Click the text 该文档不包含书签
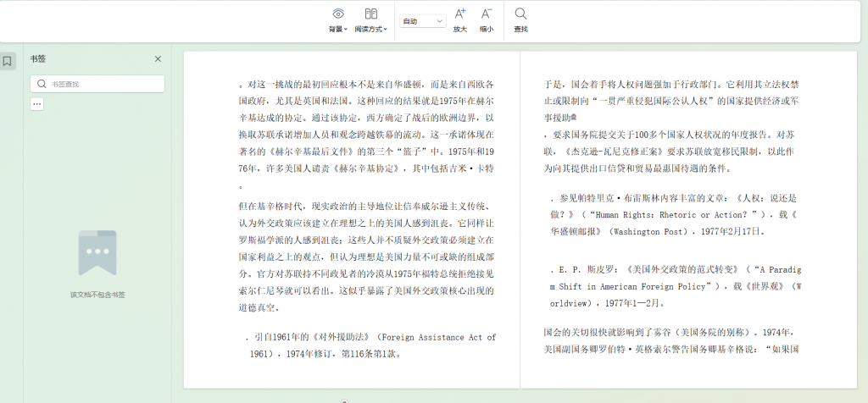The height and width of the screenshot is (403, 868). pos(97,295)
